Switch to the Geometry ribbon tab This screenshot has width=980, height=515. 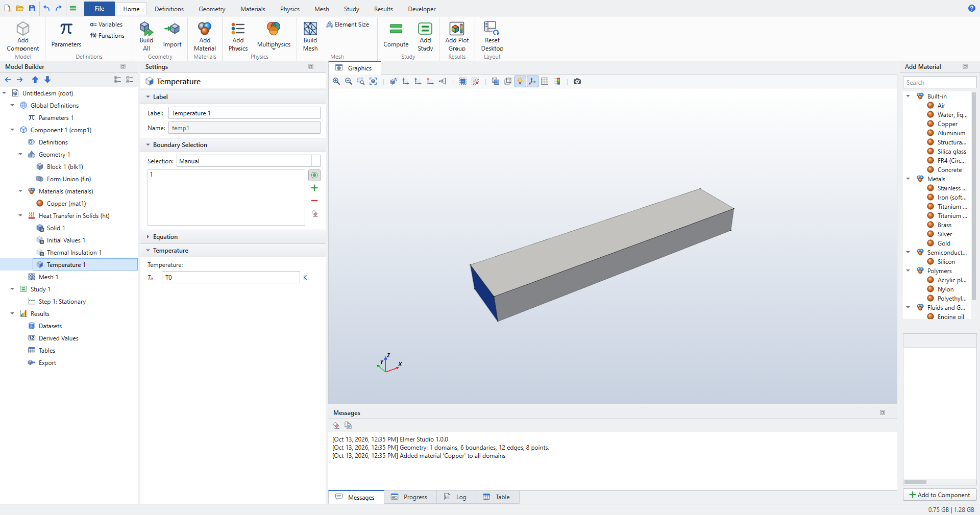(212, 9)
